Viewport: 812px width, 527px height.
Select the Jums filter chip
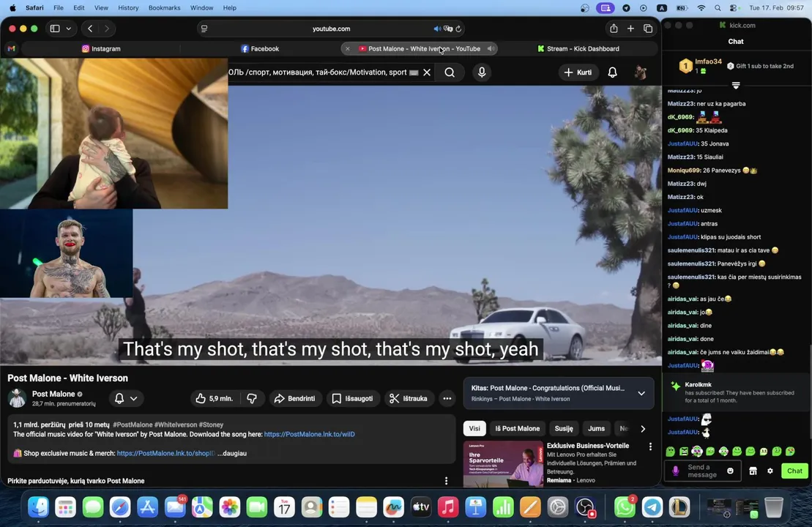coord(596,429)
